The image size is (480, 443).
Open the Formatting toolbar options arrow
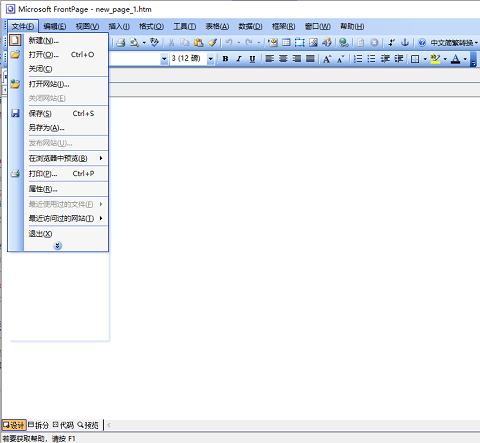(x=473, y=59)
